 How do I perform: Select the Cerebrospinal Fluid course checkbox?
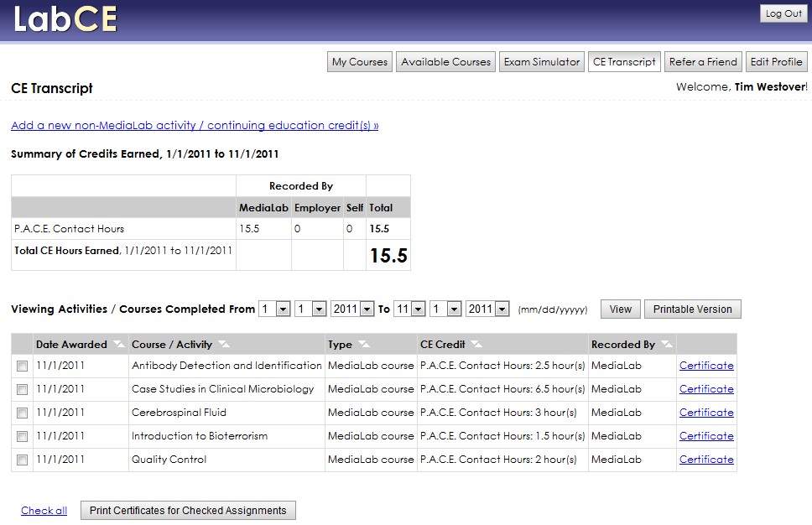[x=21, y=413]
